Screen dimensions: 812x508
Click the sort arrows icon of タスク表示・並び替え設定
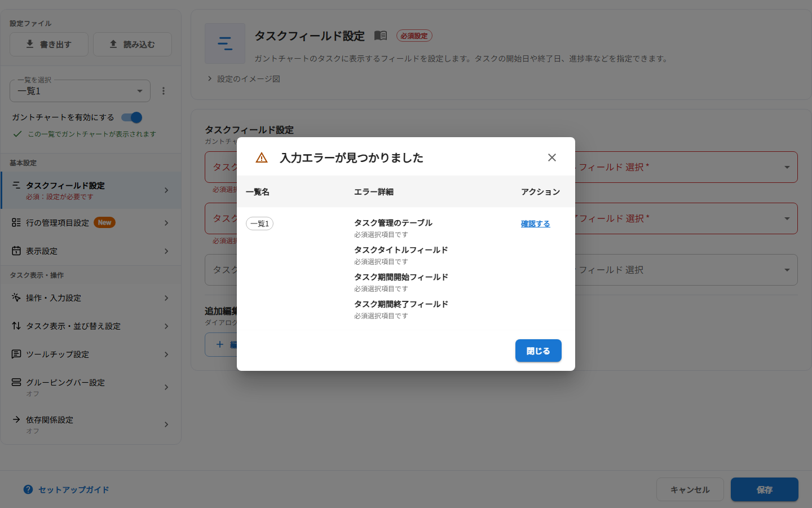16,326
